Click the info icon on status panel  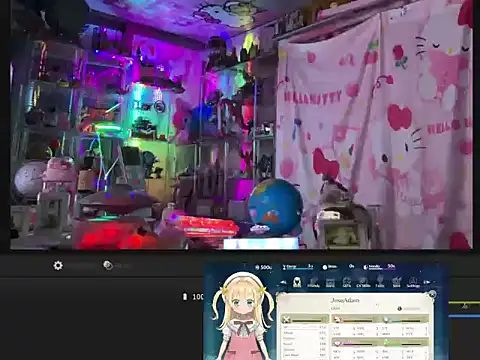point(400,309)
